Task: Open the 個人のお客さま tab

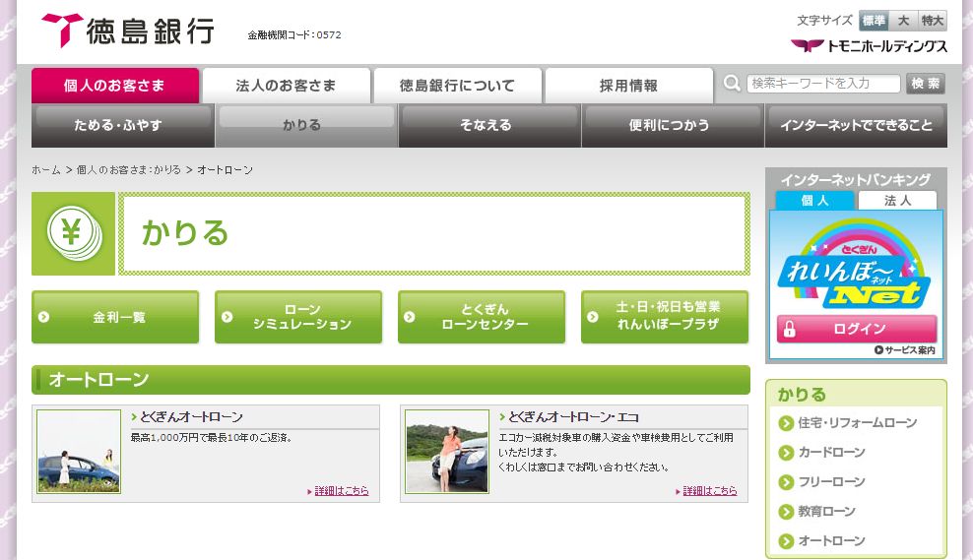Action: pyautogui.click(x=115, y=86)
